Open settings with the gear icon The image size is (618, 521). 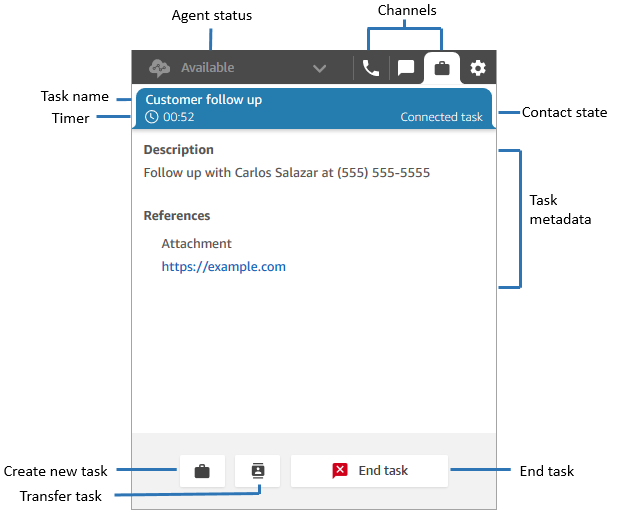pyautogui.click(x=478, y=68)
